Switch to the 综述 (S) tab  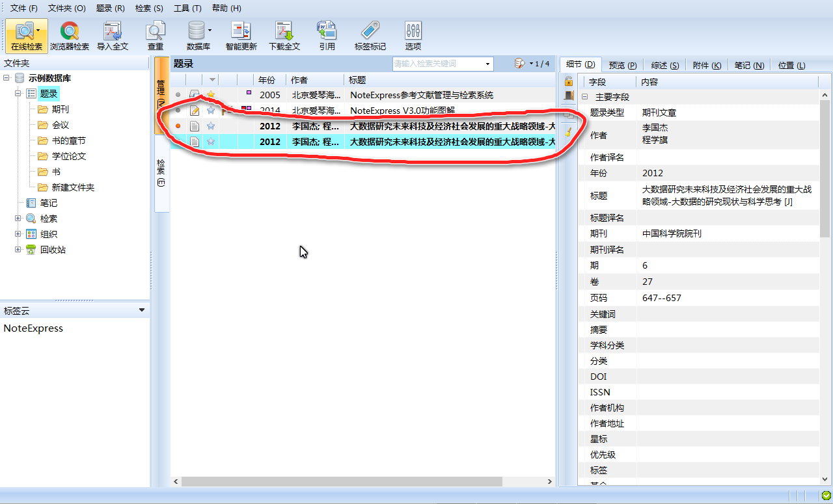pos(665,65)
